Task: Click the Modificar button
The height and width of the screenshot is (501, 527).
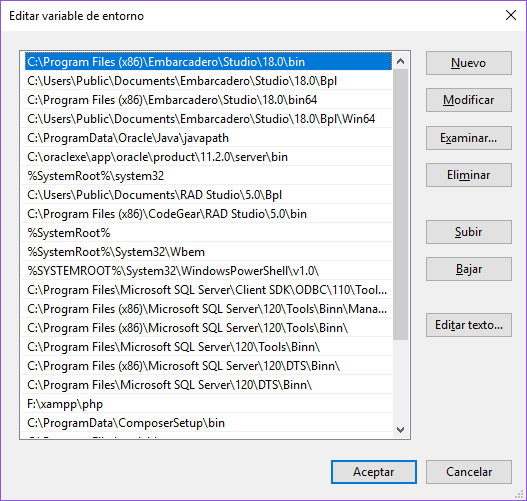Action: coord(469,100)
